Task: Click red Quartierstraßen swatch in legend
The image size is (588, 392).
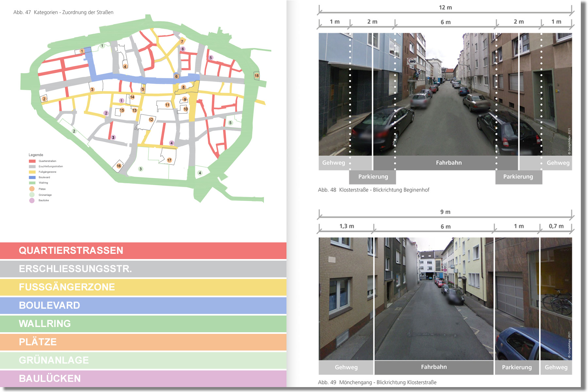Action: coord(32,161)
